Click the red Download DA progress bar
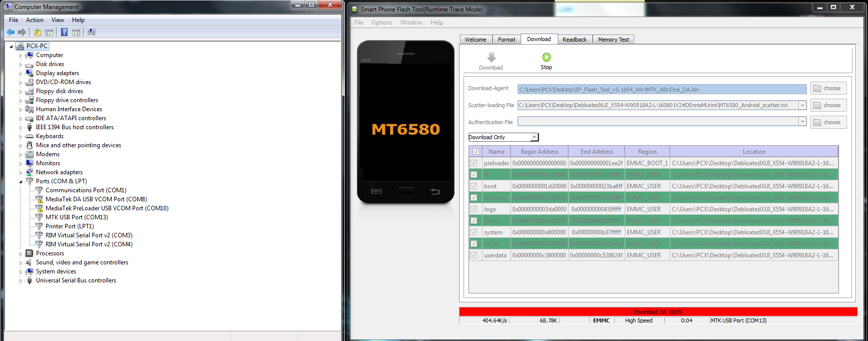Viewport: 868px width, 341px height. pyautogui.click(x=658, y=312)
